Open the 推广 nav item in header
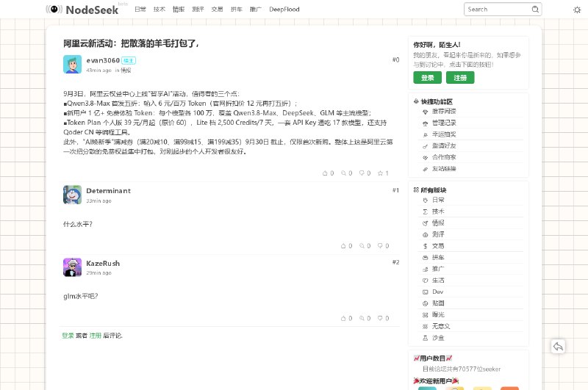Image resolution: width=588 pixels, height=390 pixels. click(256, 10)
